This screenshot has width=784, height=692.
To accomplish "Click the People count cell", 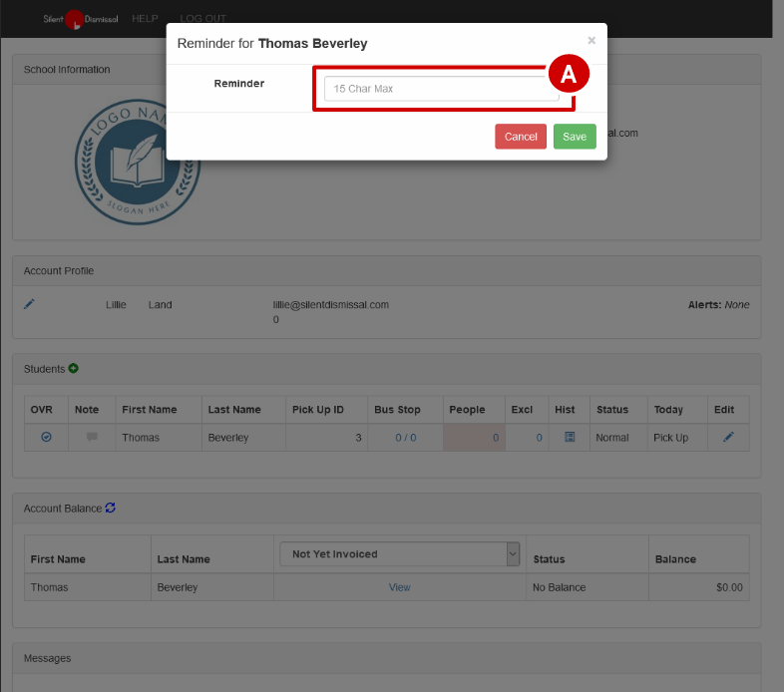I will click(474, 438).
